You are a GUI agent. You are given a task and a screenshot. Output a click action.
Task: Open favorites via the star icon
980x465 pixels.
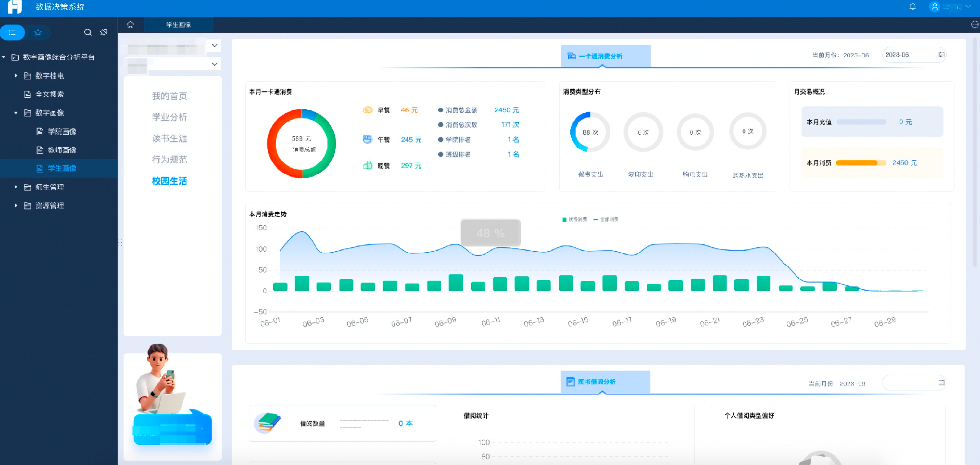38,32
